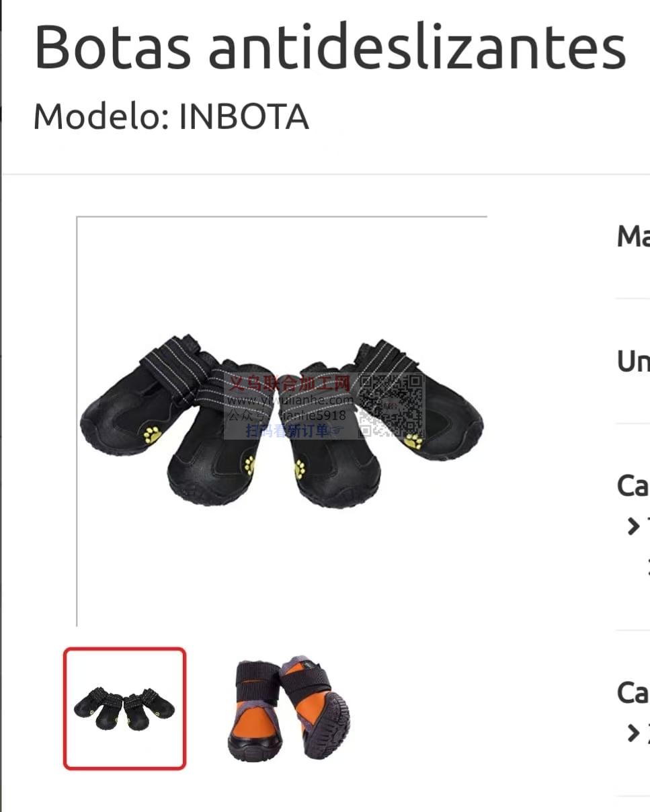Click the red 义乌联合加工网 watermark text
650x812 pixels.
click(x=290, y=384)
